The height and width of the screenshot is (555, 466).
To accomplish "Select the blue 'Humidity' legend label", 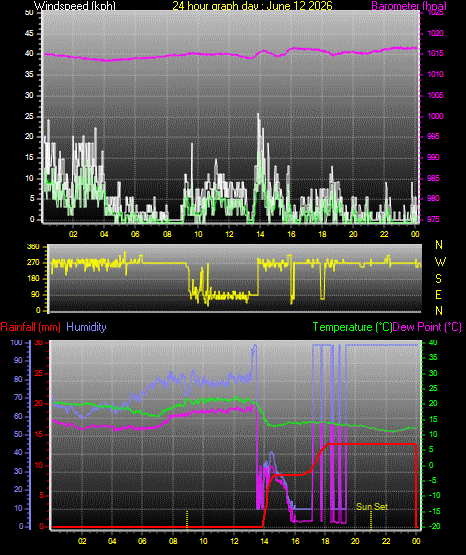I will pos(86,327).
